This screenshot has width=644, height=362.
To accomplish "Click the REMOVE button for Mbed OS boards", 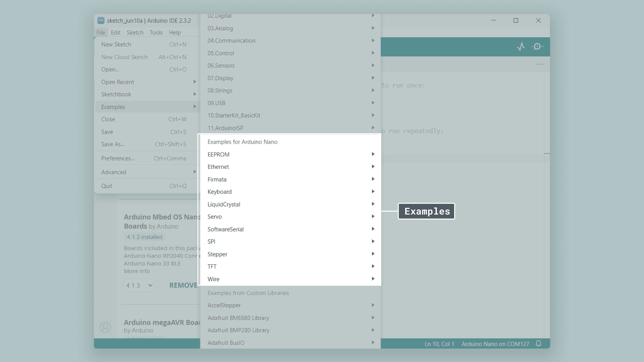I will [183, 285].
